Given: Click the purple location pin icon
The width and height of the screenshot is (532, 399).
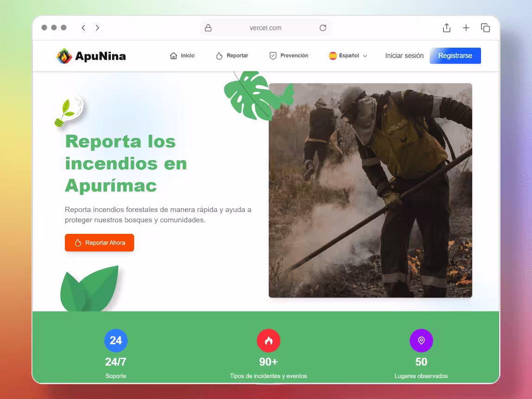Looking at the screenshot, I should [x=421, y=340].
